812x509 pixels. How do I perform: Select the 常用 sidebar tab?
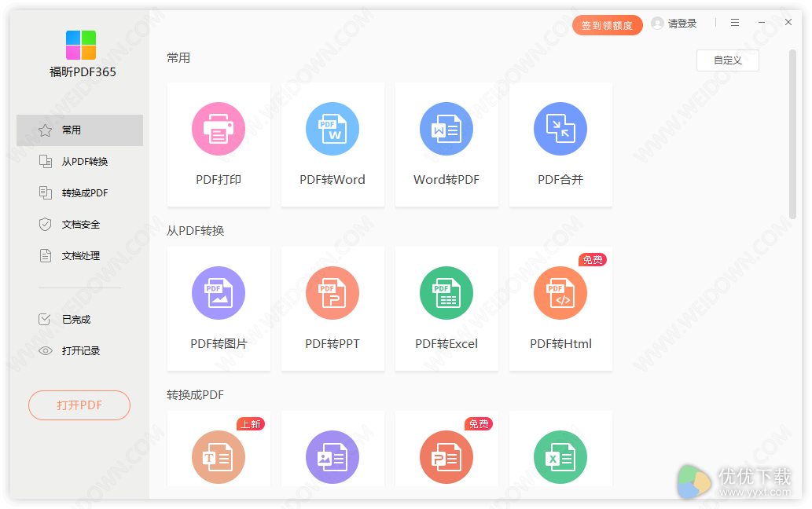[x=79, y=130]
